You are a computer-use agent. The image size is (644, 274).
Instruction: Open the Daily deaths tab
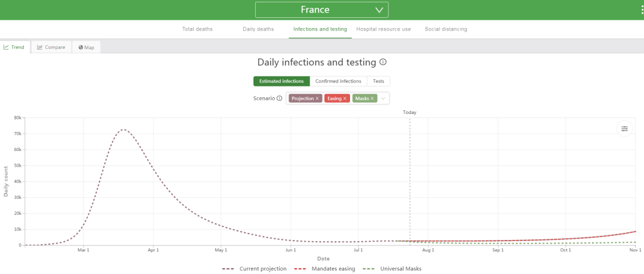pyautogui.click(x=258, y=29)
